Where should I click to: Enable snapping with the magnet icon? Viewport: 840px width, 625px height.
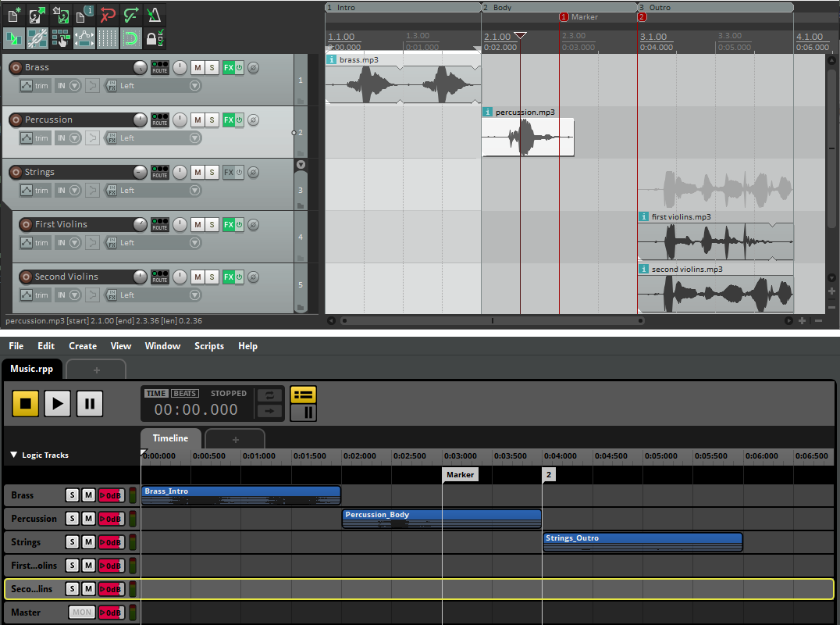pyautogui.click(x=130, y=37)
